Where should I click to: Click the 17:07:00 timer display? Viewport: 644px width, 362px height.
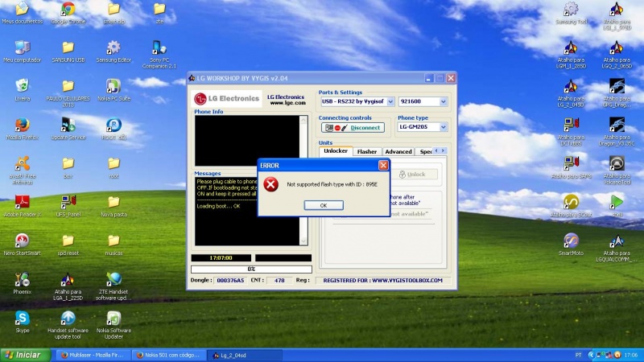click(x=221, y=257)
